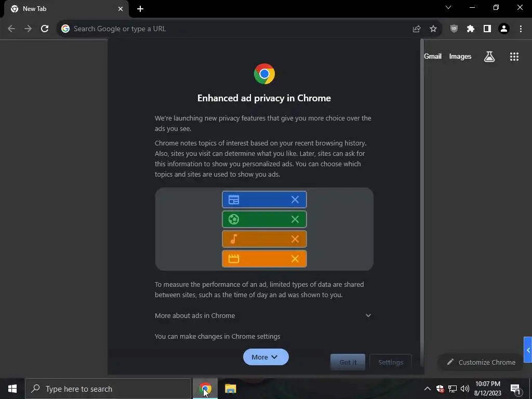Viewport: 532px width, 399px height.
Task: Click the X on the orange film card
Action: click(x=295, y=259)
